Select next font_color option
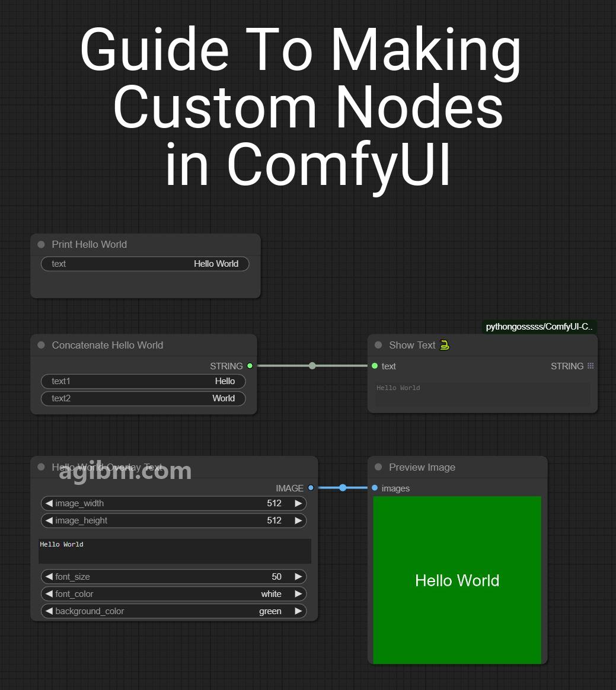 [x=298, y=593]
